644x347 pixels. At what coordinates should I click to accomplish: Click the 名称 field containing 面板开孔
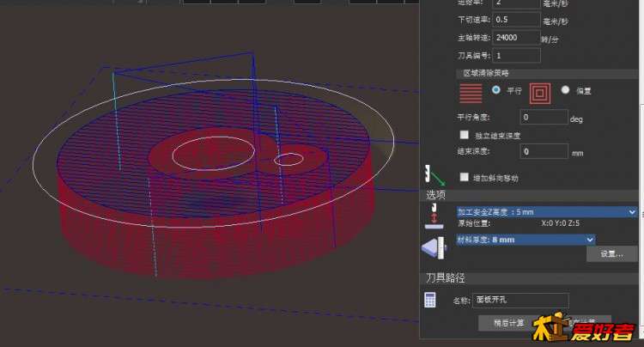pyautogui.click(x=521, y=300)
